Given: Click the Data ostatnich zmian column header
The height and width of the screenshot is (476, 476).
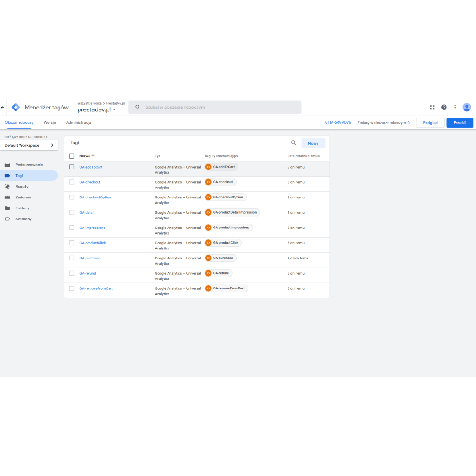Looking at the screenshot, I should [x=304, y=156].
